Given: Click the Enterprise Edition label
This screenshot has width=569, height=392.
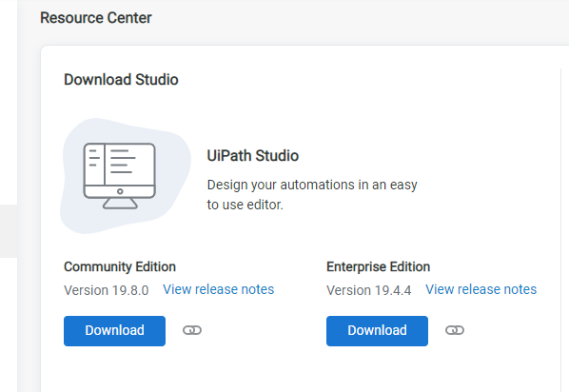Looking at the screenshot, I should pos(378,266).
